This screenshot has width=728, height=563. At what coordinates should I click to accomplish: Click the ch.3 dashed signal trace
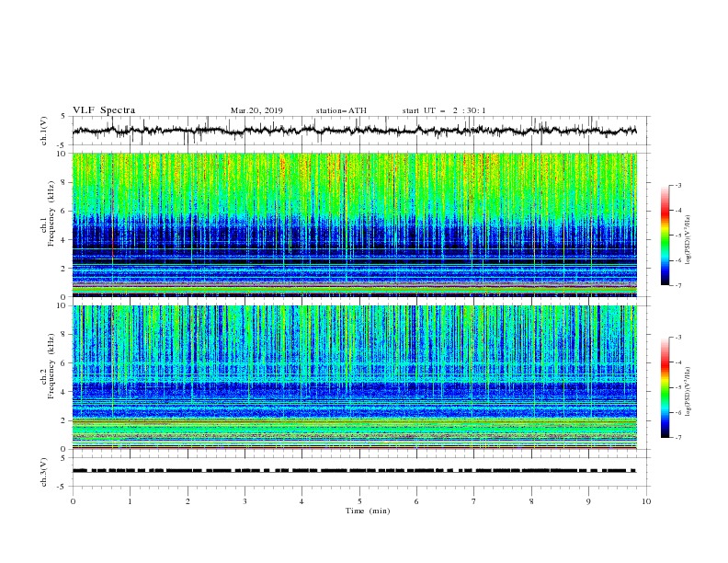[x=354, y=471]
